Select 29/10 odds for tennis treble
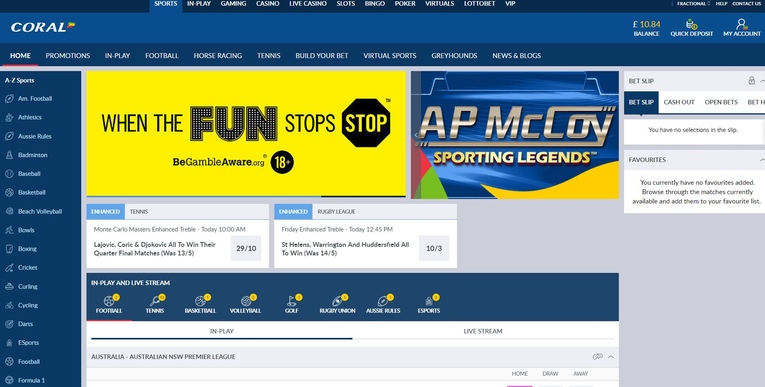Screen dimensions: 765x387 tap(246, 248)
